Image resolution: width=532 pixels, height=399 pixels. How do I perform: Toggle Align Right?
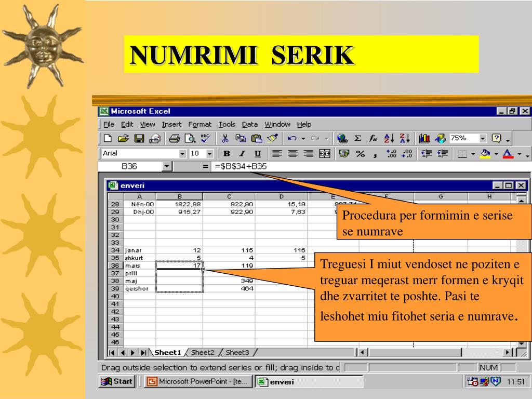tap(309, 154)
